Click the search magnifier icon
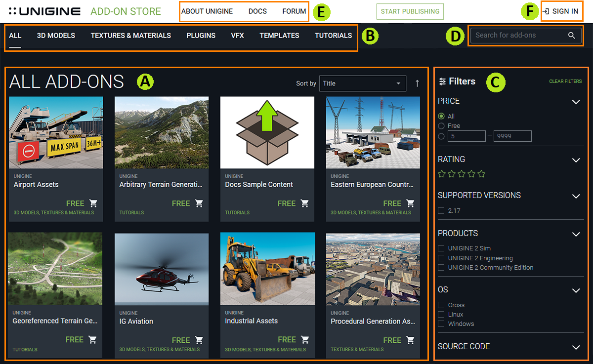Viewport: 593px width, 364px height. [x=572, y=35]
